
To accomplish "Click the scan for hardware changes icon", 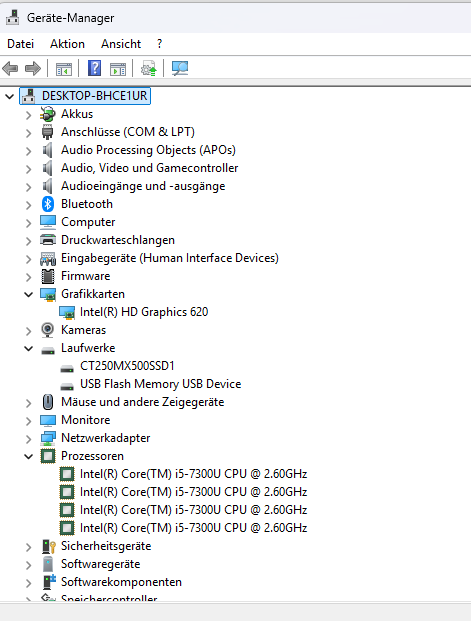I will coord(180,69).
